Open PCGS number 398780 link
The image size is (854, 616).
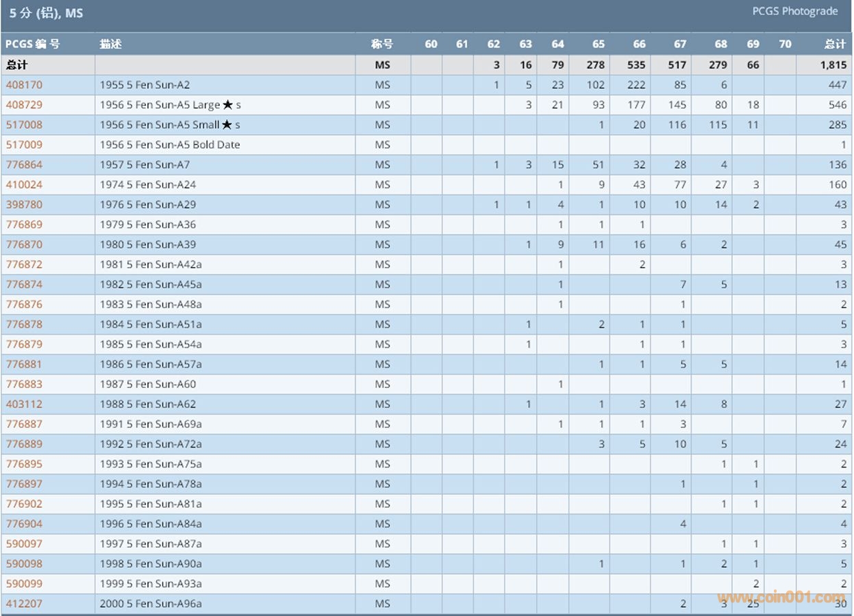pyautogui.click(x=24, y=204)
